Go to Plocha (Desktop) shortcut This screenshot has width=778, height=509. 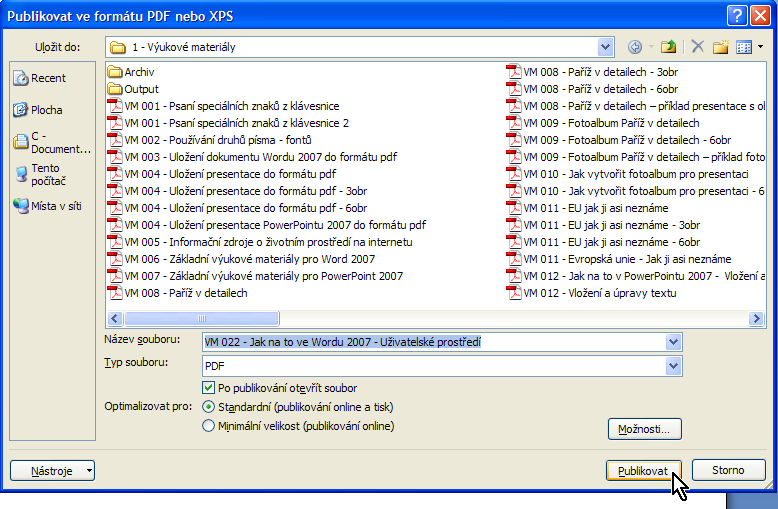click(38, 110)
